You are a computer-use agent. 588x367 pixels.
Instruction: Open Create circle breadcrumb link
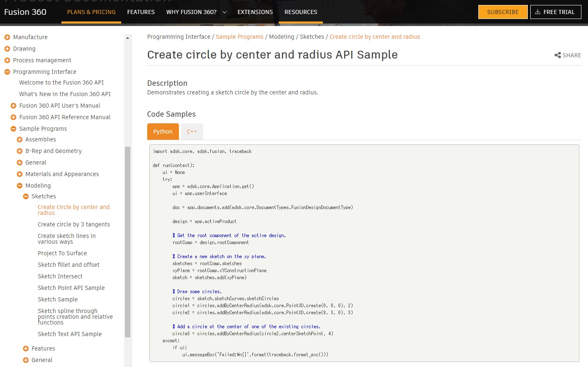click(375, 37)
